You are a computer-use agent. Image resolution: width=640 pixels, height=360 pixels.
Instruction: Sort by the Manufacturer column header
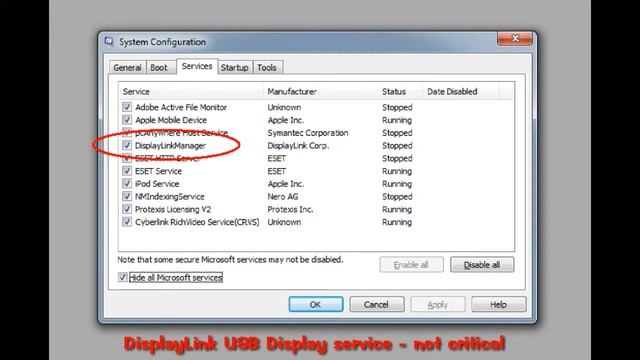321,91
